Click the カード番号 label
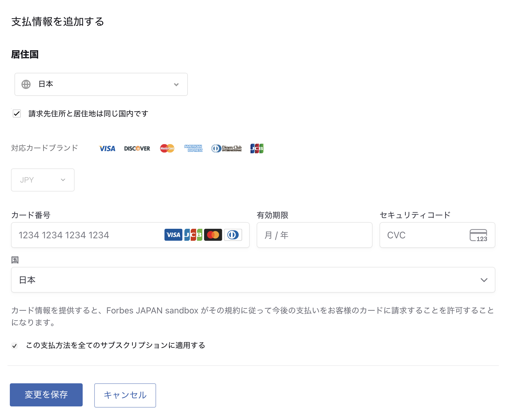The width and height of the screenshot is (522, 420). (x=31, y=215)
